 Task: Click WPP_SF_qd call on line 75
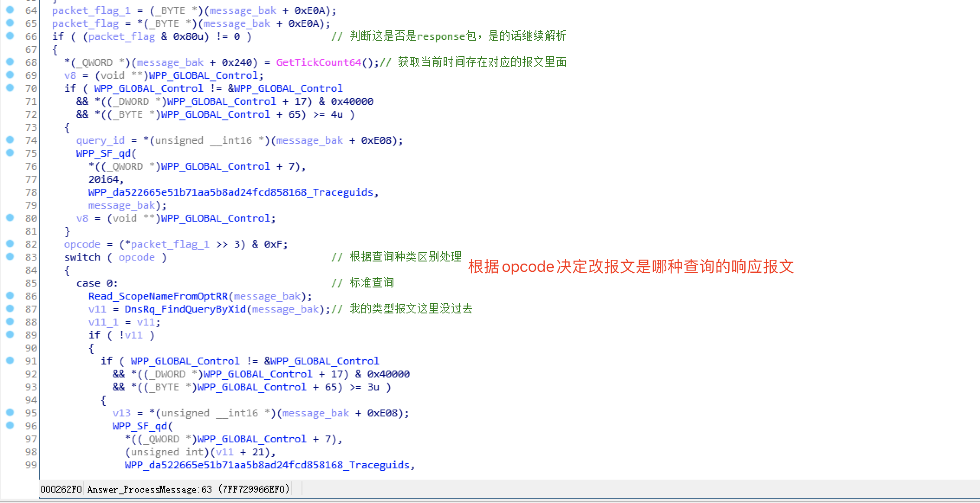(x=104, y=153)
